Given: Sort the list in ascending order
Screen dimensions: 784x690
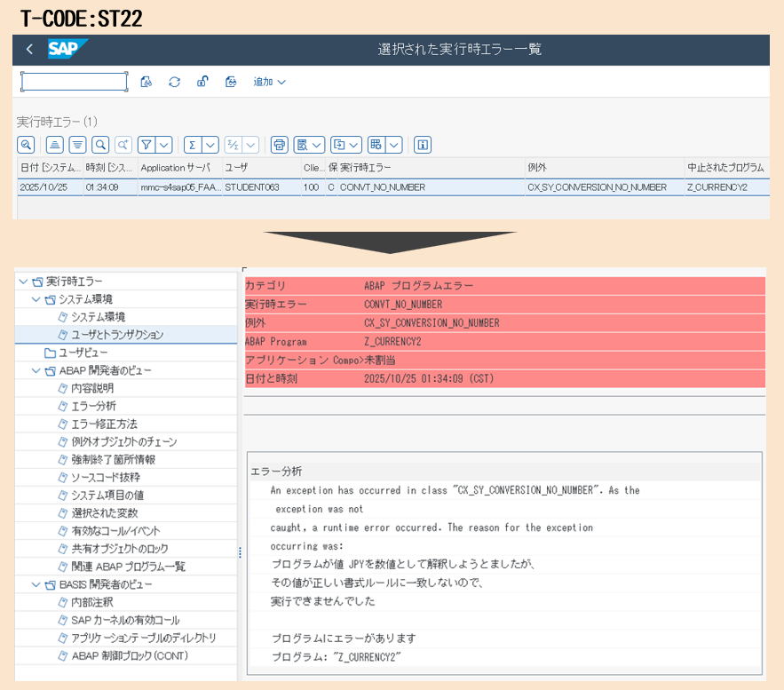Looking at the screenshot, I should coord(55,145).
